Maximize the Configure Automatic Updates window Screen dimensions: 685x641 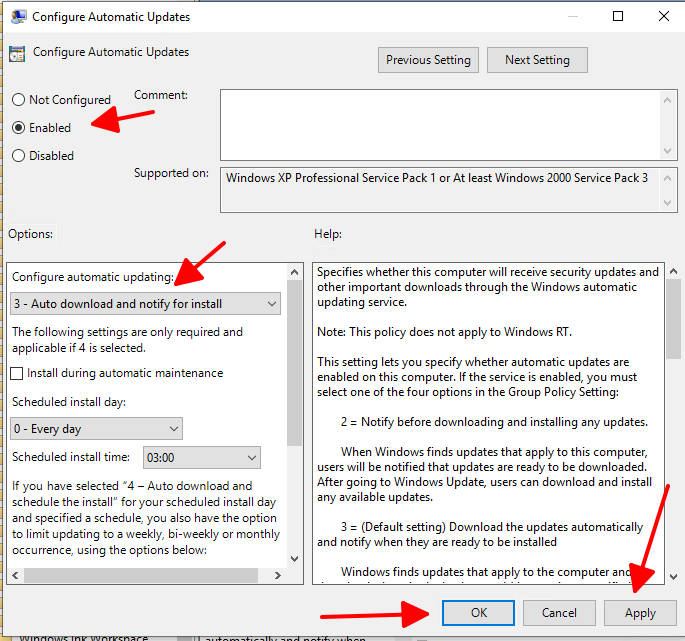coord(618,16)
